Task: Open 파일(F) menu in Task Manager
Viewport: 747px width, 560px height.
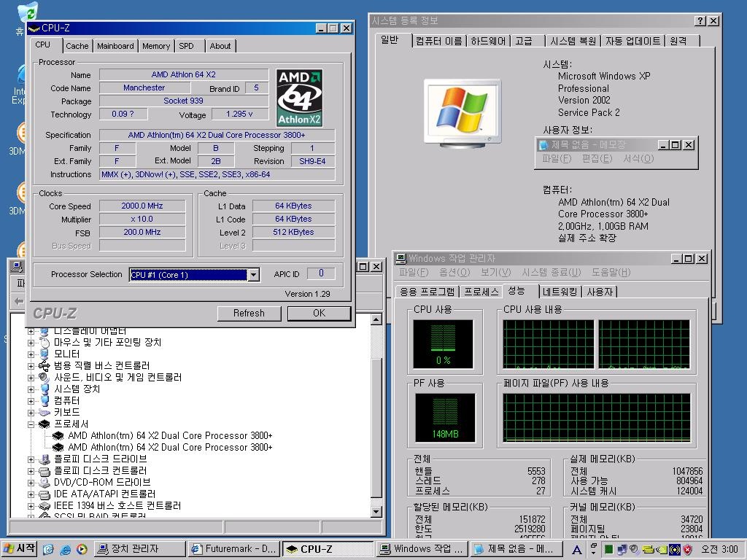Action: pos(414,273)
